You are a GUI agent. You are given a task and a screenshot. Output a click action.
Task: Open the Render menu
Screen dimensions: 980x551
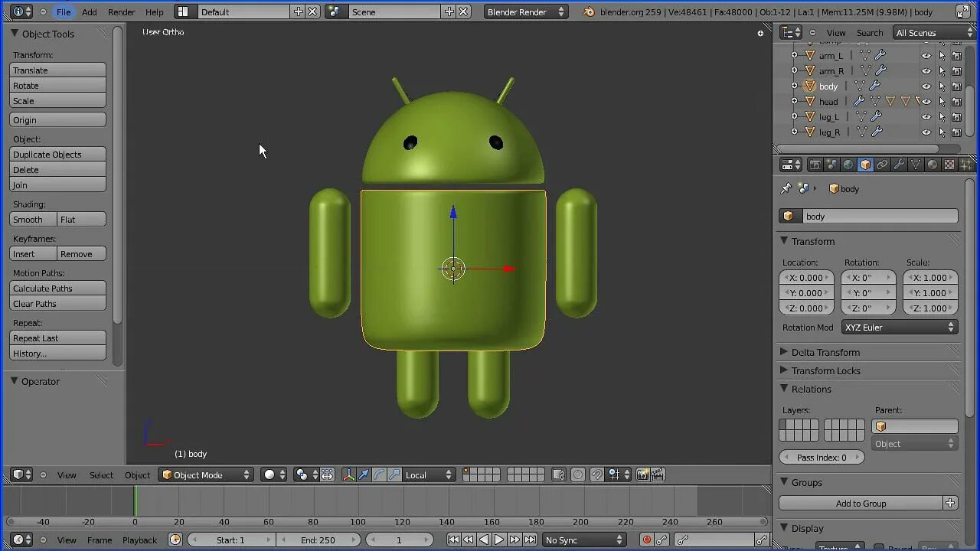(121, 11)
